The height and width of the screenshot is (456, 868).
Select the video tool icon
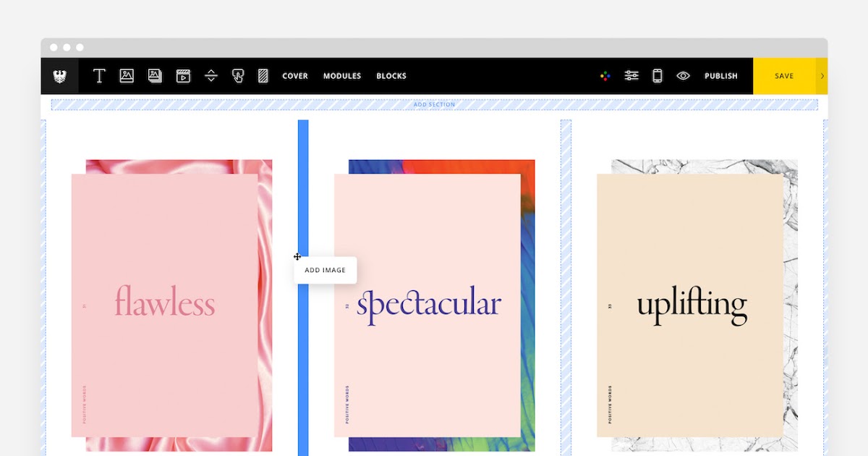pos(183,76)
